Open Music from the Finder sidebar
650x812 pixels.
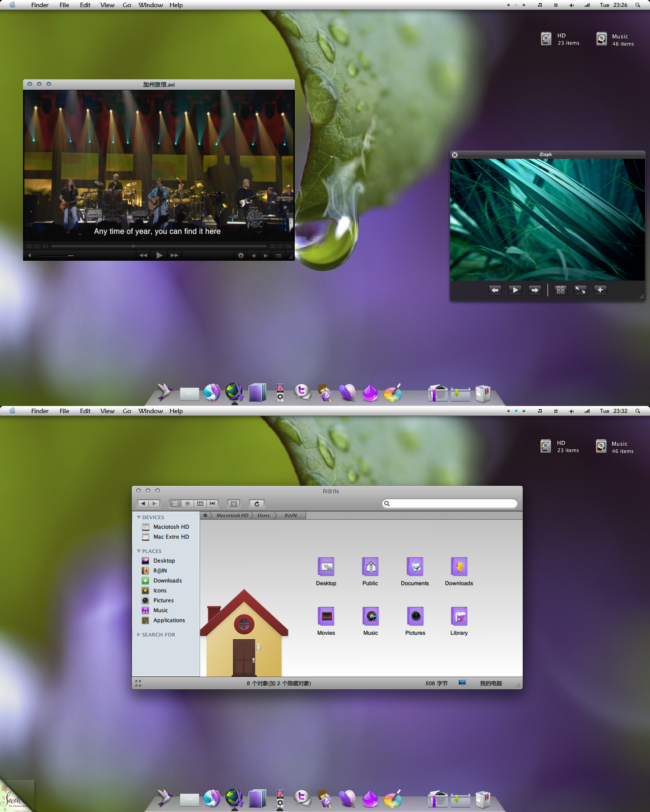tap(155, 610)
